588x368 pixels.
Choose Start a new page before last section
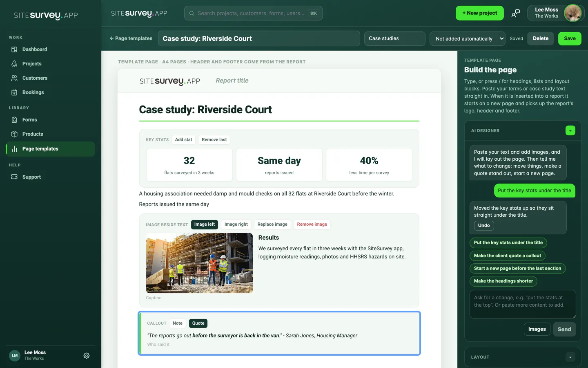click(518, 269)
